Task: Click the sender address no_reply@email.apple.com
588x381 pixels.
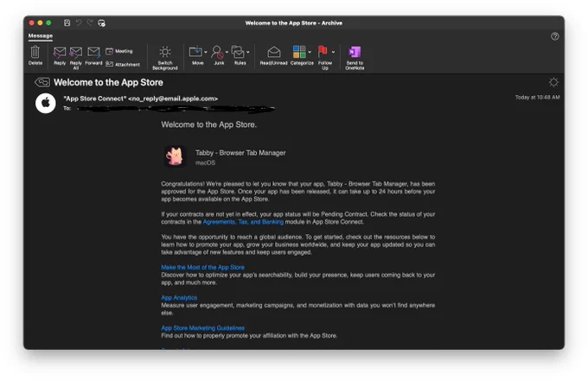Action: click(x=173, y=98)
